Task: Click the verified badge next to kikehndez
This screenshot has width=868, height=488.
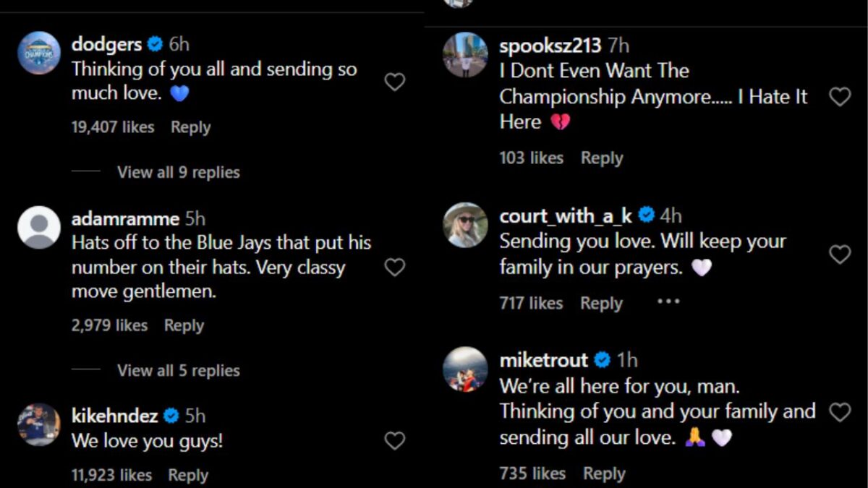Action: pos(171,416)
